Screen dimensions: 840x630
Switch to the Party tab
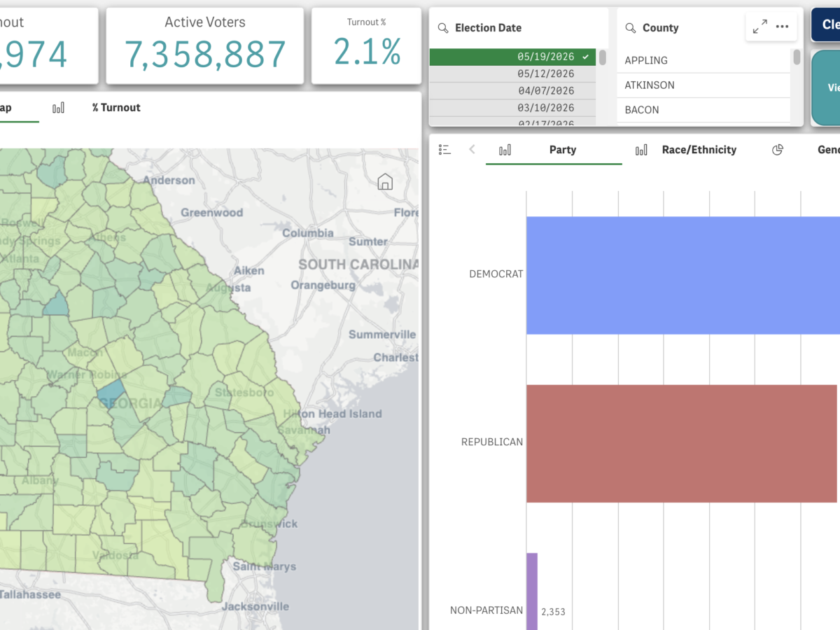tap(563, 150)
